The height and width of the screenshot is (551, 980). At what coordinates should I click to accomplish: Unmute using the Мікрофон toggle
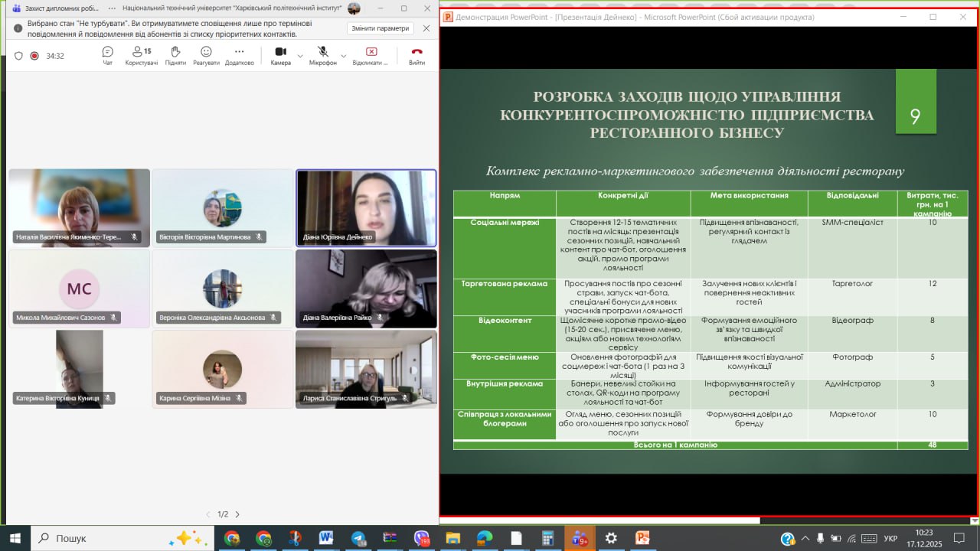click(322, 55)
